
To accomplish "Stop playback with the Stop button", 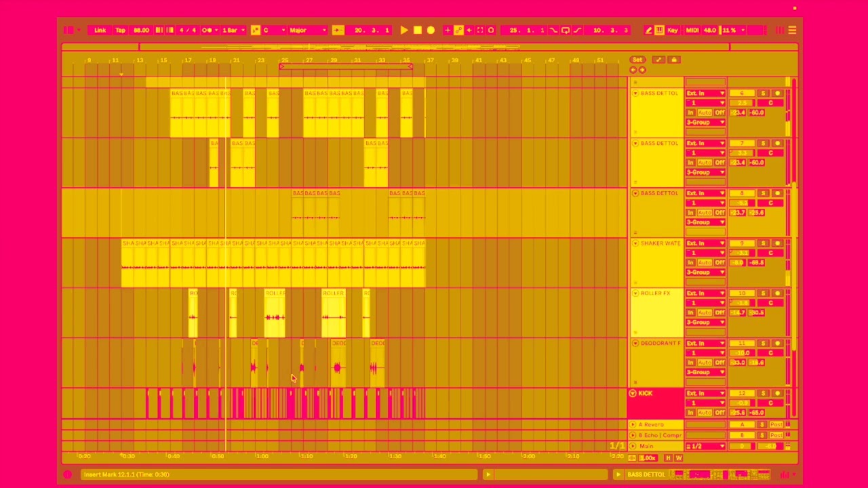I will [x=418, y=30].
